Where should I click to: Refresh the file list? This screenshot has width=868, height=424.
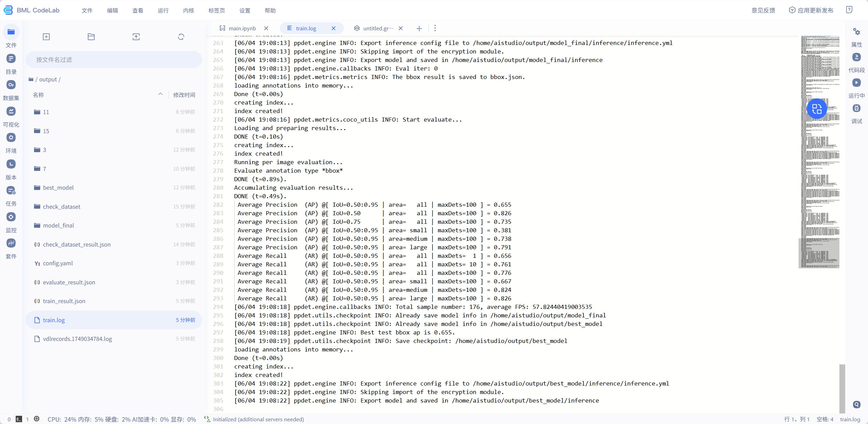(181, 37)
